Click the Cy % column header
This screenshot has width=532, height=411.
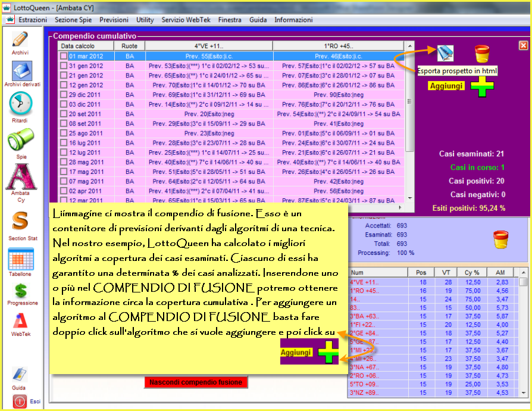tap(472, 272)
